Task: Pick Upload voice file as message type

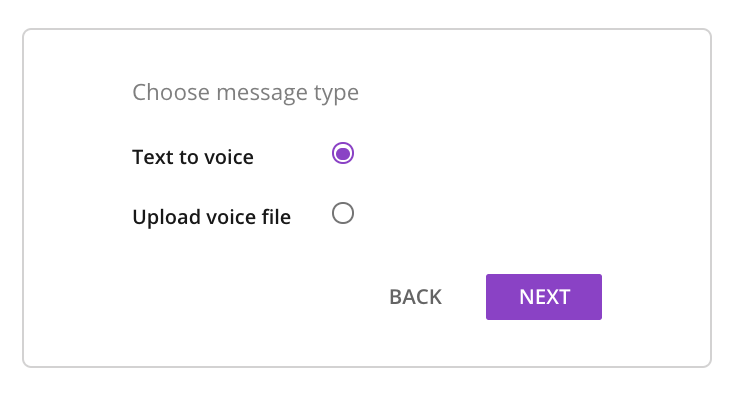Action: [x=343, y=213]
